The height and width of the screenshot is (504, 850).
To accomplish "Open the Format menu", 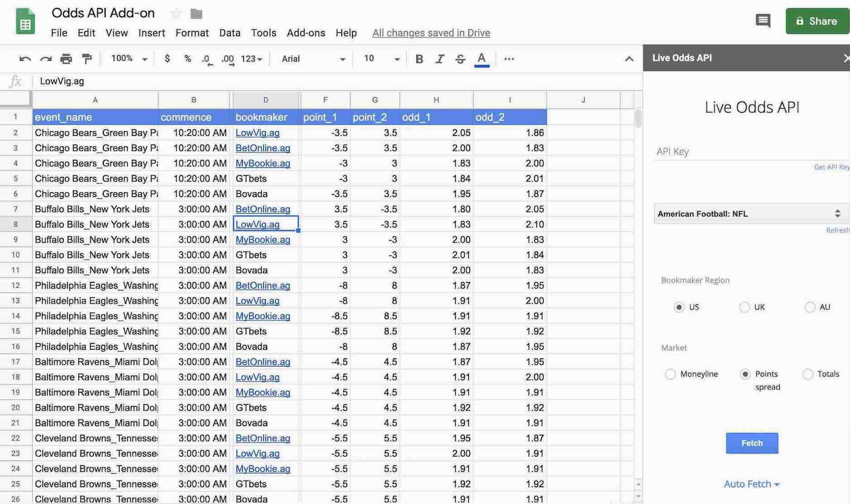I will point(192,33).
